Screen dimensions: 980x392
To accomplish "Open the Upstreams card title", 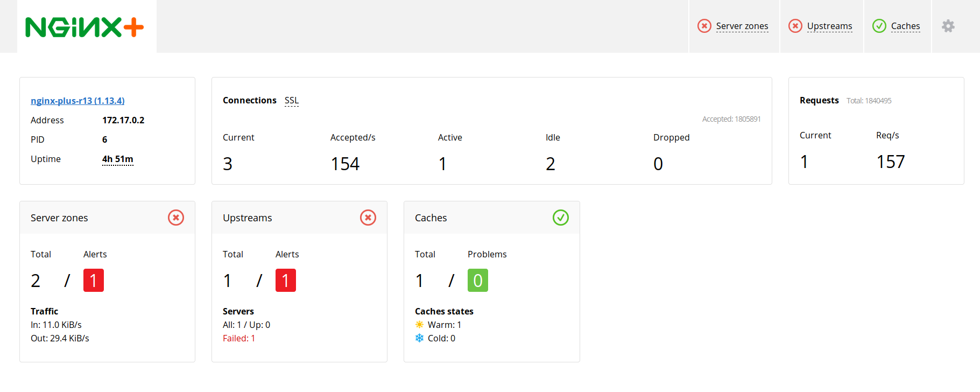I will (248, 218).
